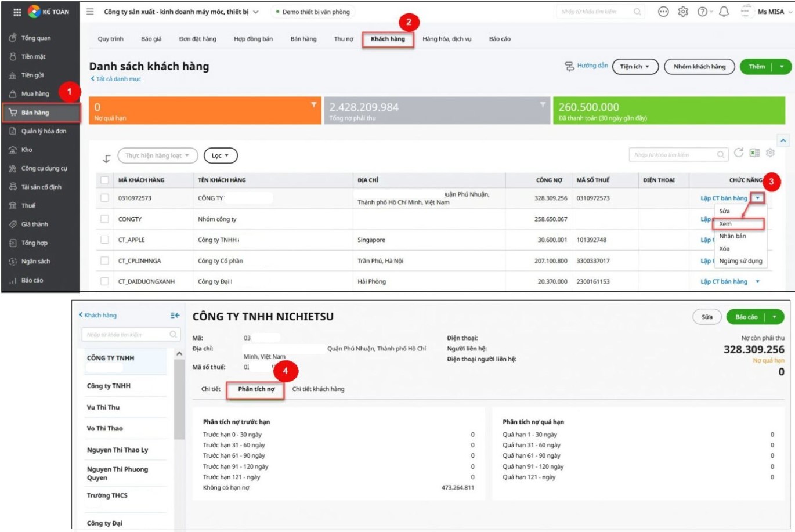Expand the company name dropdown in header
795x532 pixels.
pyautogui.click(x=256, y=12)
